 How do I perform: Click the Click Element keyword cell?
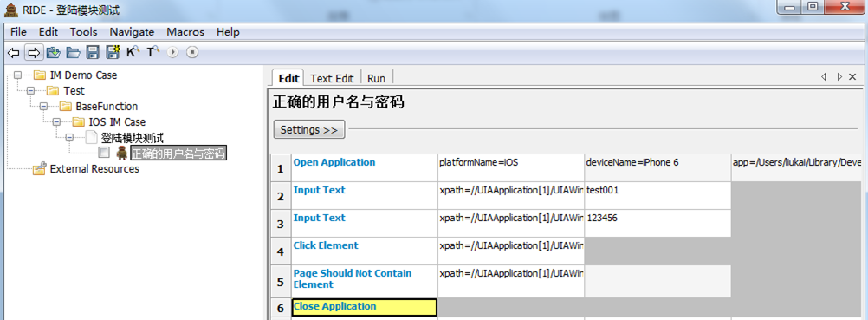click(x=365, y=251)
